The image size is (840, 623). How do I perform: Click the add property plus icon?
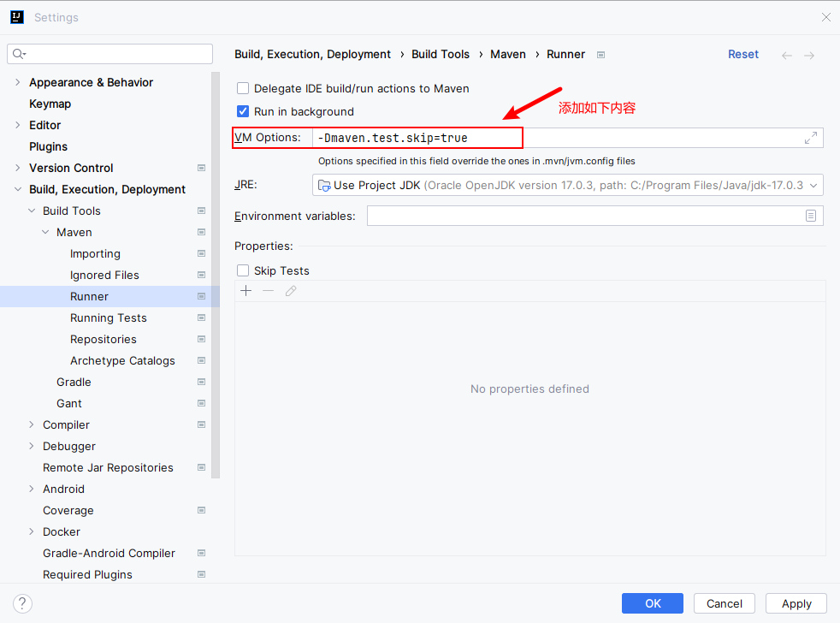(245, 291)
